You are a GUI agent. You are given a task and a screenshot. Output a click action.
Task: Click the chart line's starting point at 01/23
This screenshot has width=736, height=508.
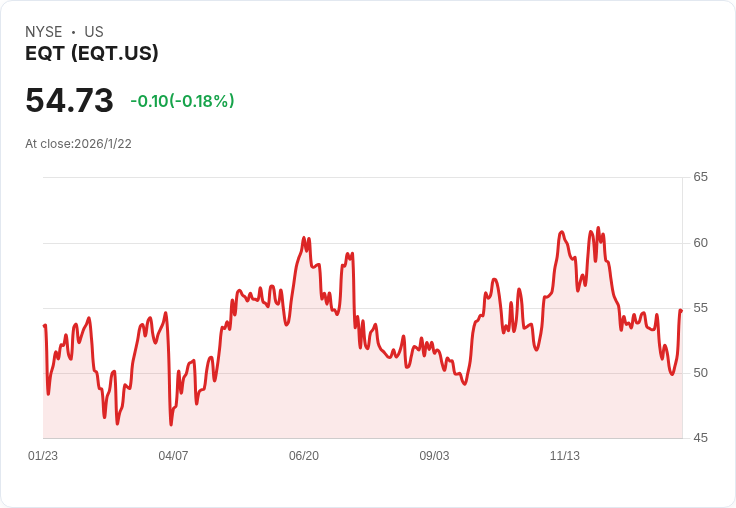[x=44, y=325]
